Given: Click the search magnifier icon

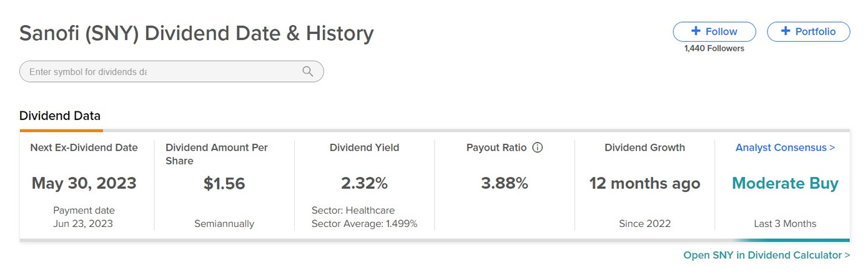Looking at the screenshot, I should click(x=307, y=71).
